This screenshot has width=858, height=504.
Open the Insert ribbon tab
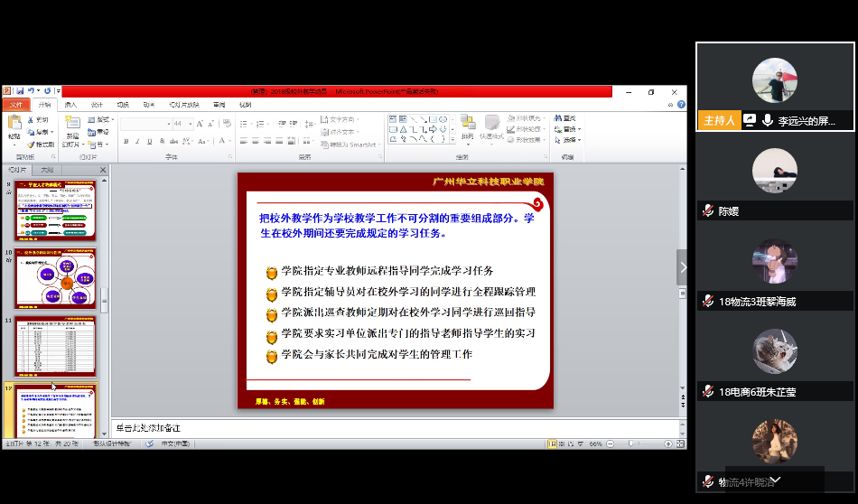pyautogui.click(x=70, y=105)
